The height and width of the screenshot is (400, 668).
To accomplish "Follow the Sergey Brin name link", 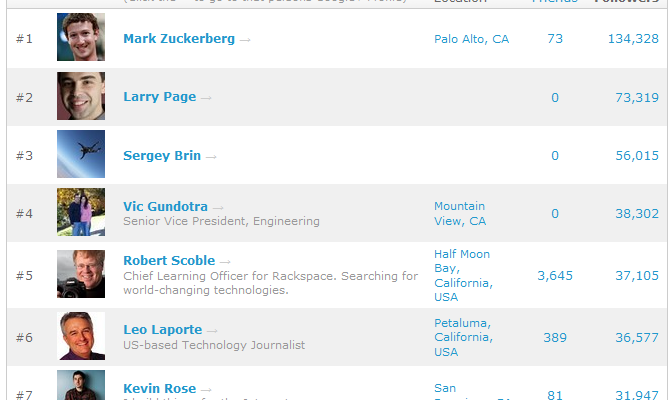I will point(162,156).
